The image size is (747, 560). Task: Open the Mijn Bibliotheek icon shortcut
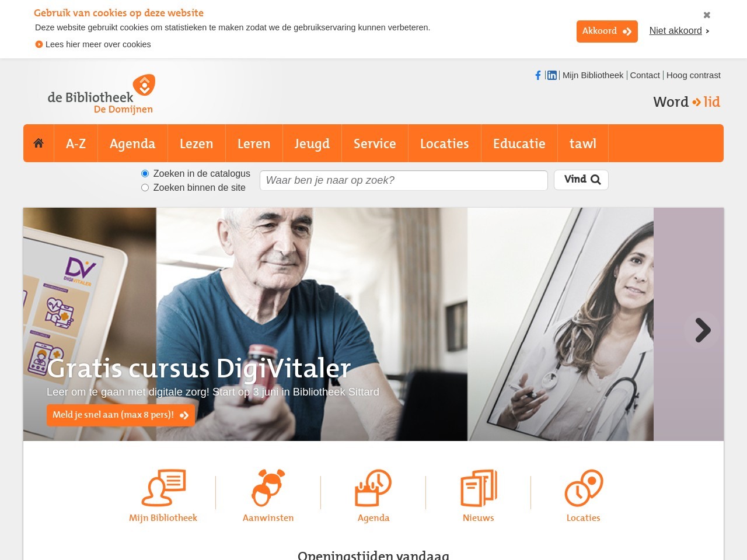tap(163, 488)
